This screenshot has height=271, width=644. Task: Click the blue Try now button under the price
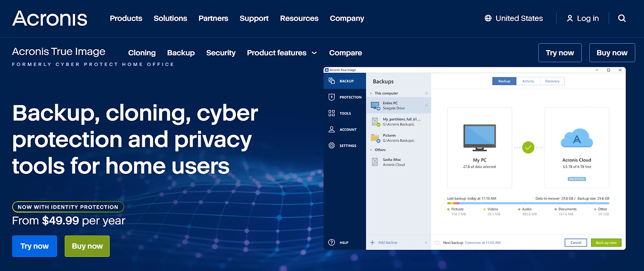(x=35, y=246)
